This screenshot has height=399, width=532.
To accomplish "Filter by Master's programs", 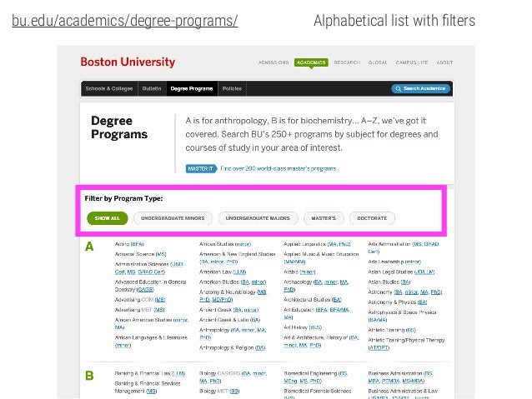I will (x=324, y=218).
